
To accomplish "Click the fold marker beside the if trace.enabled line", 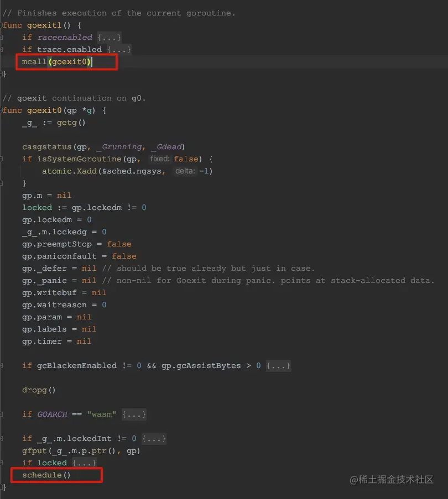I will tap(2, 49).
